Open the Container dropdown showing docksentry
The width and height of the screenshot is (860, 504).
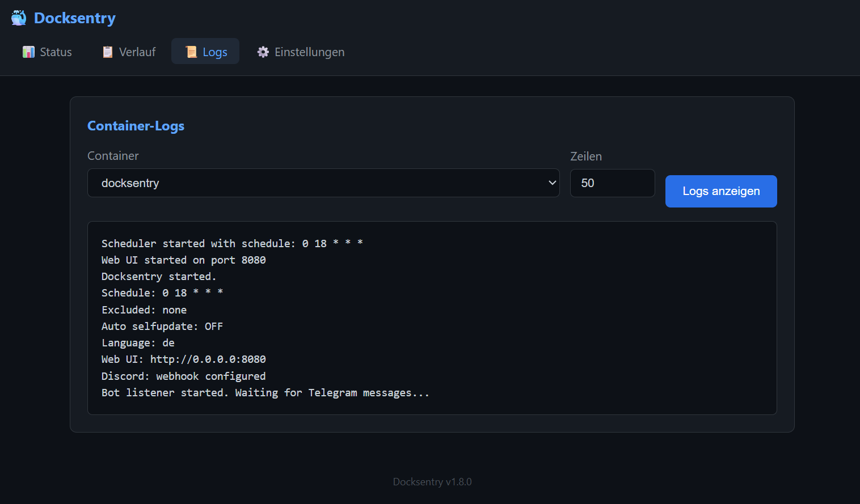[x=323, y=183]
